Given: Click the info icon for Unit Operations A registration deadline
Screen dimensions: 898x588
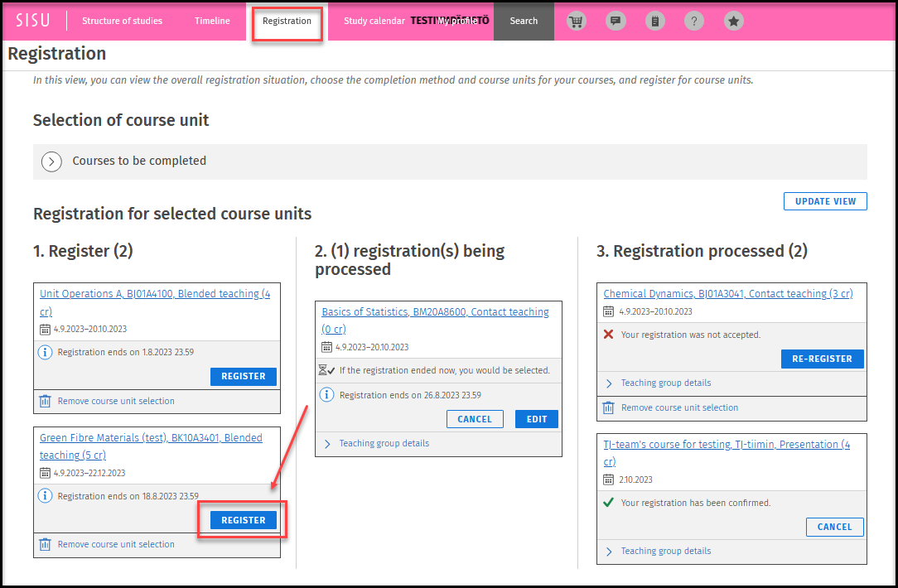Looking at the screenshot, I should click(46, 352).
